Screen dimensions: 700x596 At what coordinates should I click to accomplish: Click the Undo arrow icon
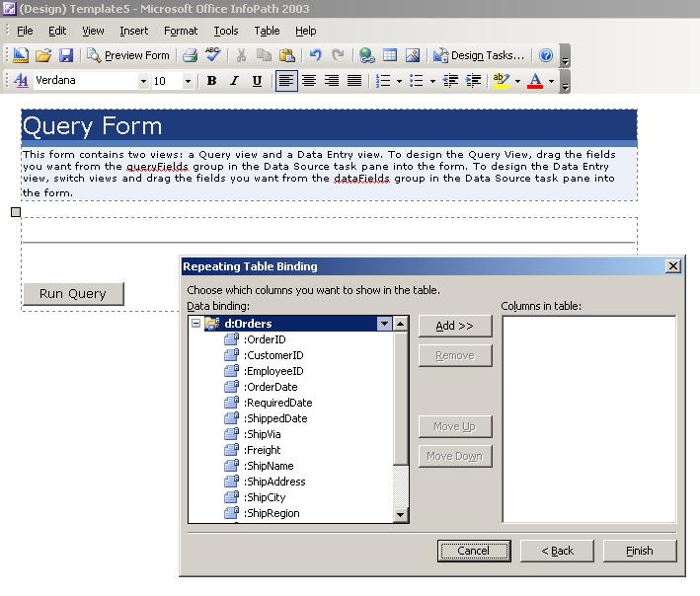pos(316,55)
